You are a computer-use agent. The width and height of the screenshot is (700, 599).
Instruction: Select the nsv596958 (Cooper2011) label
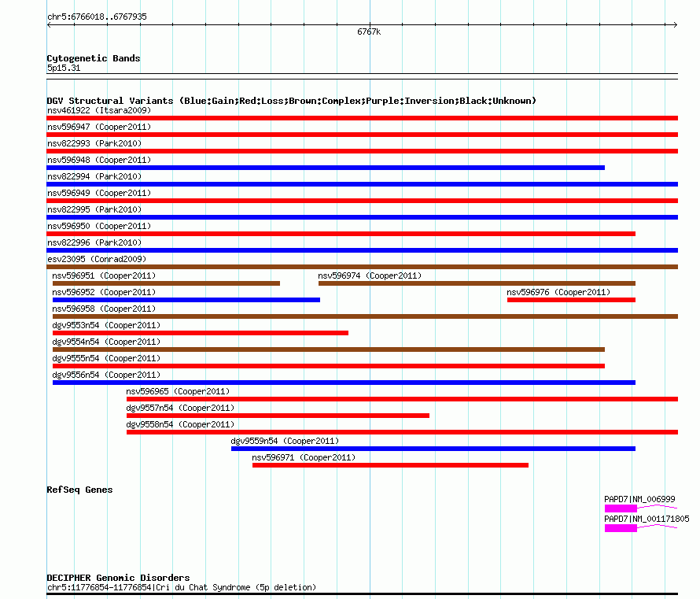pos(104,309)
